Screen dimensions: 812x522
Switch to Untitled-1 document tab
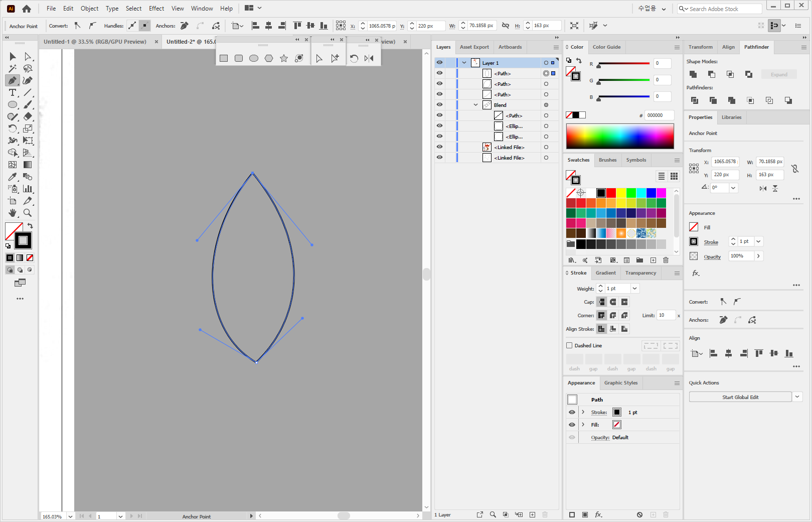point(95,42)
